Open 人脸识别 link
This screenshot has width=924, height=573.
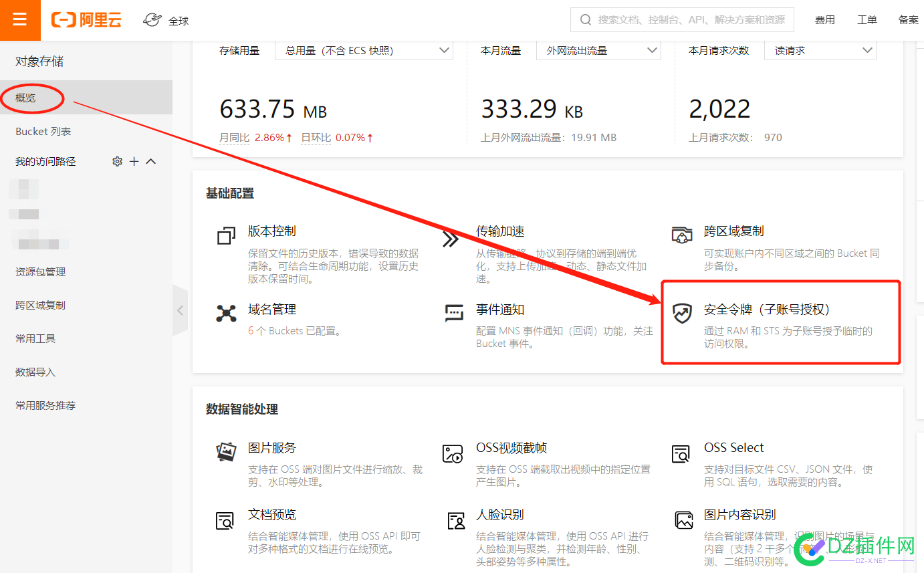click(x=500, y=515)
